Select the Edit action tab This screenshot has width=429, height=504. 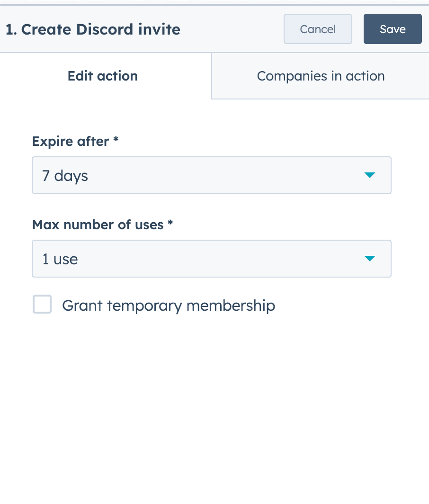click(x=102, y=76)
